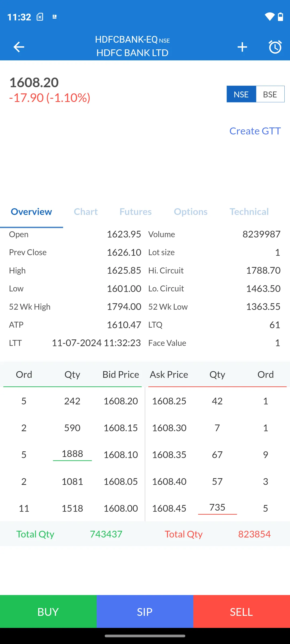Viewport: 290px width, 644px height.
Task: Tap the Wi-Fi status icon
Action: 270,17
